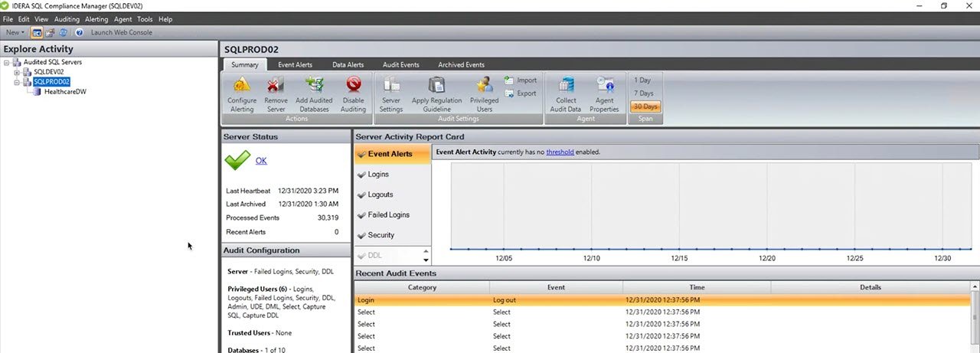Select the 30 Days span

pyautogui.click(x=645, y=106)
